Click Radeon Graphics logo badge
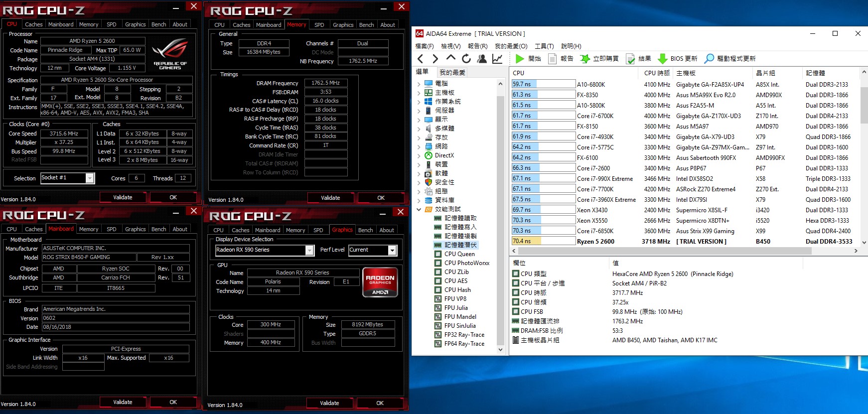868x414 pixels. coord(380,282)
